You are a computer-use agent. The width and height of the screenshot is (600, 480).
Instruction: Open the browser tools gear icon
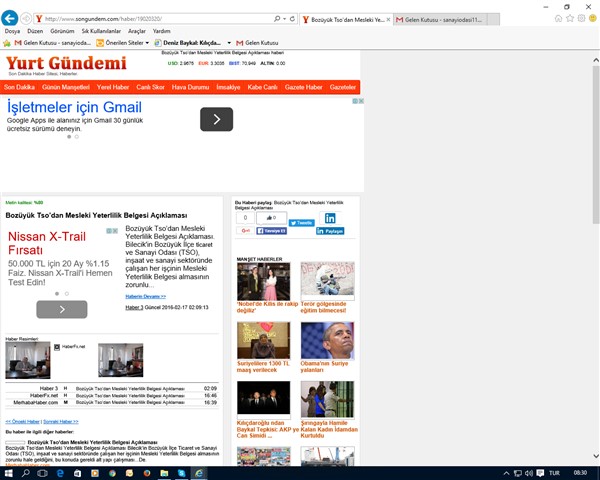coord(581,18)
